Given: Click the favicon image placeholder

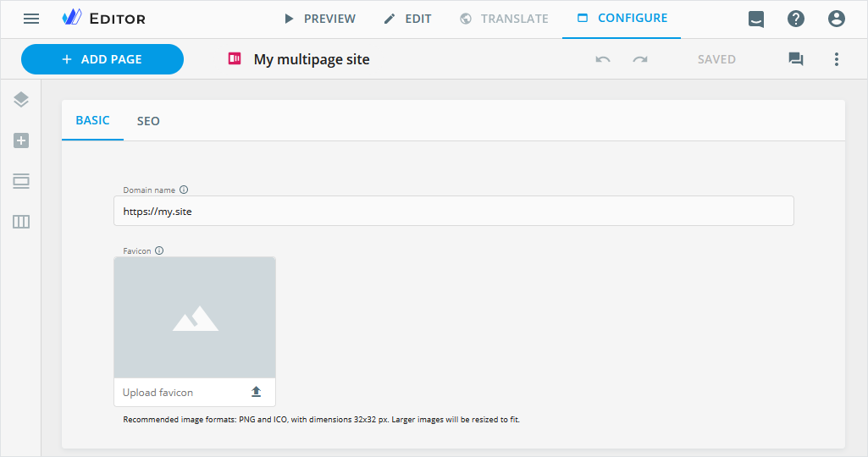Looking at the screenshot, I should (x=195, y=317).
